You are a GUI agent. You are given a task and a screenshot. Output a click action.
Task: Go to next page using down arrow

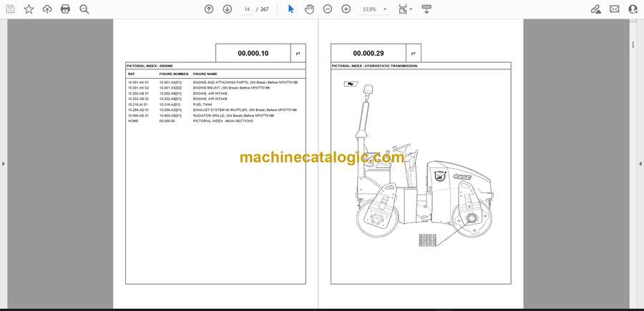click(x=228, y=9)
